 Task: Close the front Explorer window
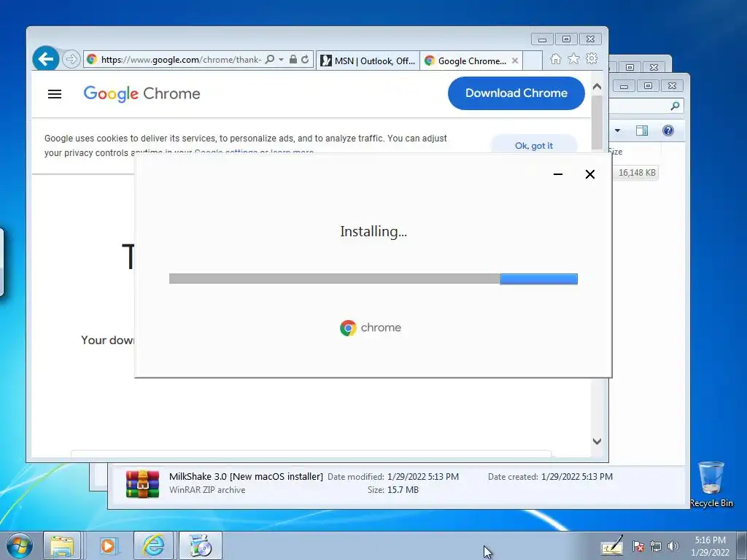tap(672, 86)
